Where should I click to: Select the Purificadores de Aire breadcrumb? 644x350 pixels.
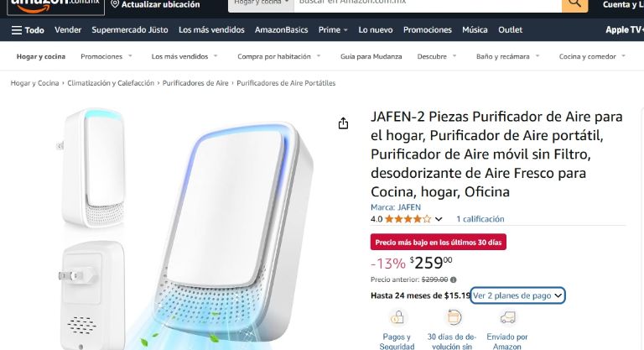(195, 83)
